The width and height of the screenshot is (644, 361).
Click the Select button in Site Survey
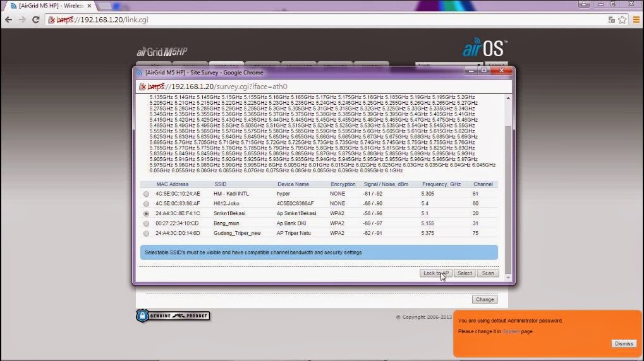coord(465,273)
